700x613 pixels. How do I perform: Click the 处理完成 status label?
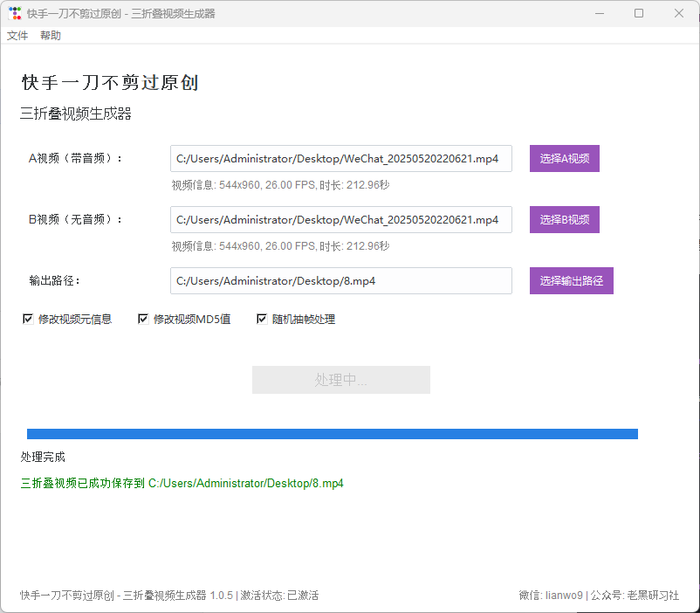click(x=43, y=457)
